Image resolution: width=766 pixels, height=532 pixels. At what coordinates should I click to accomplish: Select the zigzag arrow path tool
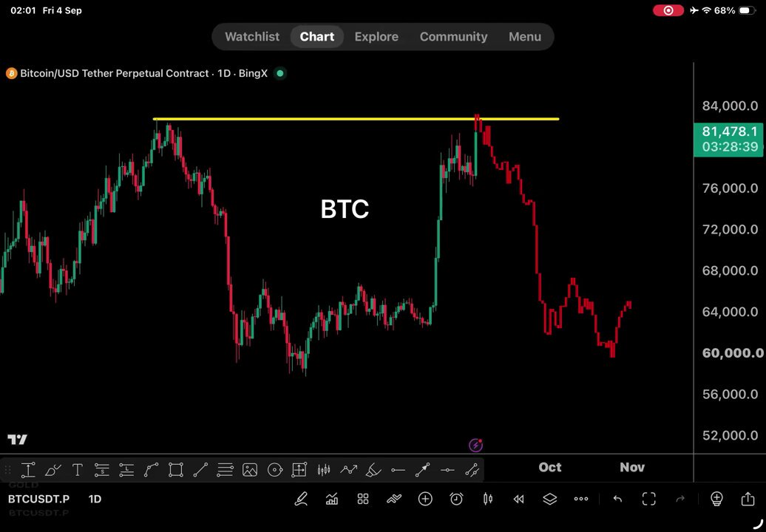click(349, 470)
